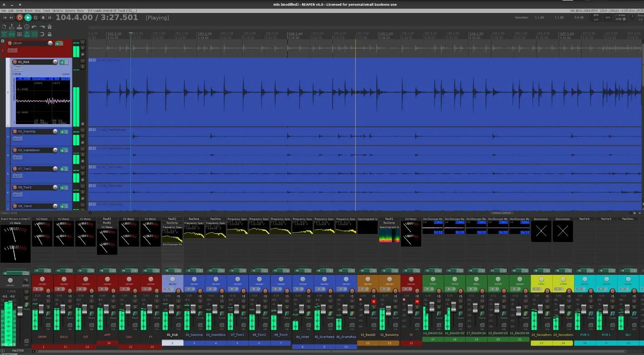Toggle the repeat loop transport button
The image size is (644, 355).
(36, 18)
